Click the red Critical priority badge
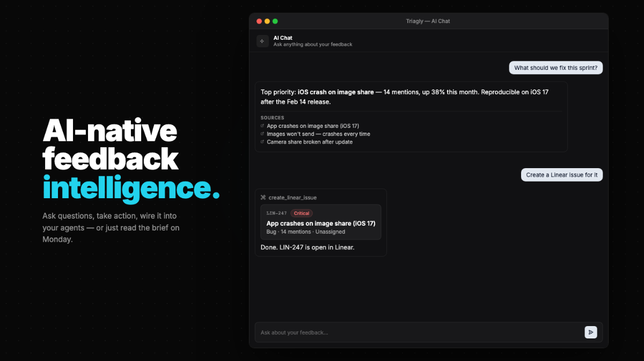The image size is (644, 361). tap(302, 213)
